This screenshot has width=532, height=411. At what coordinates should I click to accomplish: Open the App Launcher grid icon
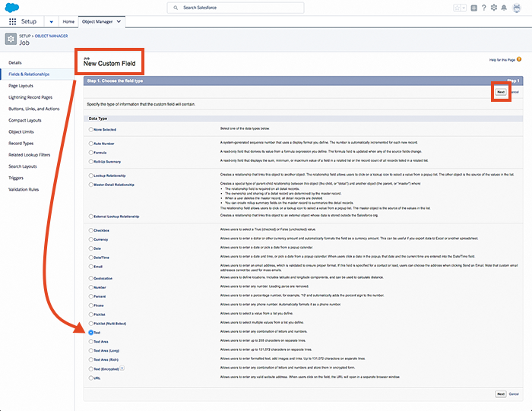point(13,21)
